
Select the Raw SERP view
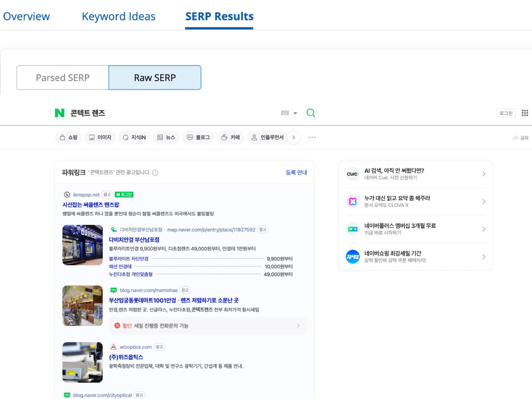155,78
